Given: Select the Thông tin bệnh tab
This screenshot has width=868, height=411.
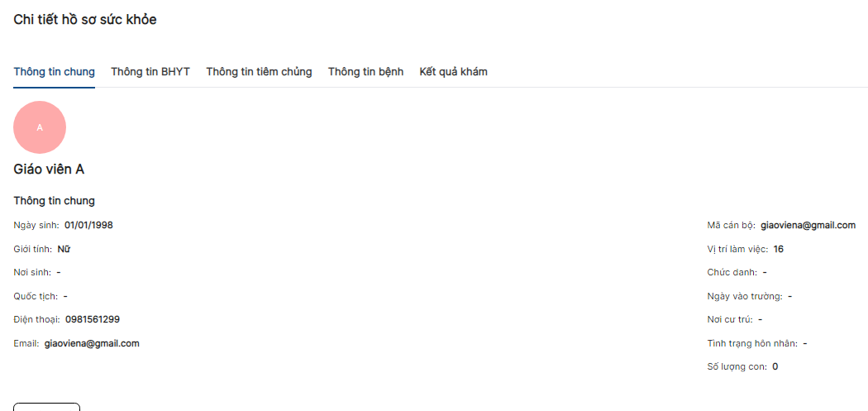Looking at the screenshot, I should tap(366, 71).
